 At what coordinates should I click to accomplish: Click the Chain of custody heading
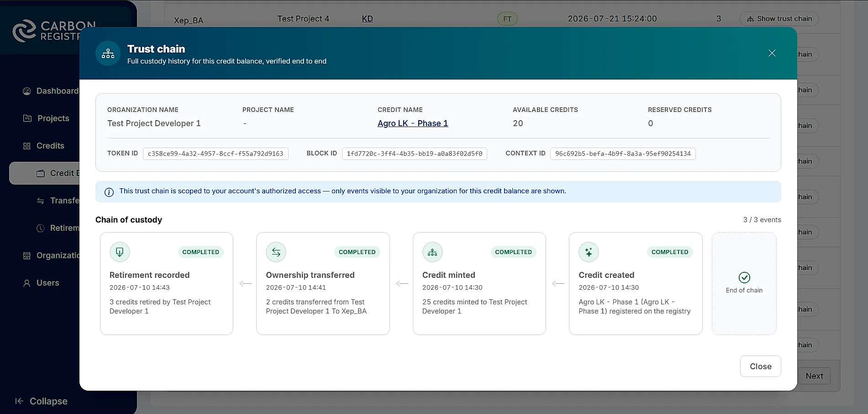click(x=129, y=220)
